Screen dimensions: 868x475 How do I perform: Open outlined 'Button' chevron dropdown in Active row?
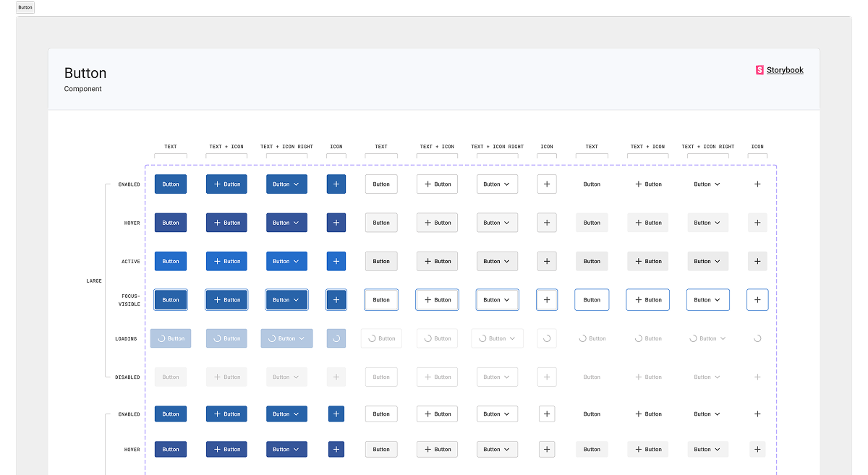[x=497, y=261]
